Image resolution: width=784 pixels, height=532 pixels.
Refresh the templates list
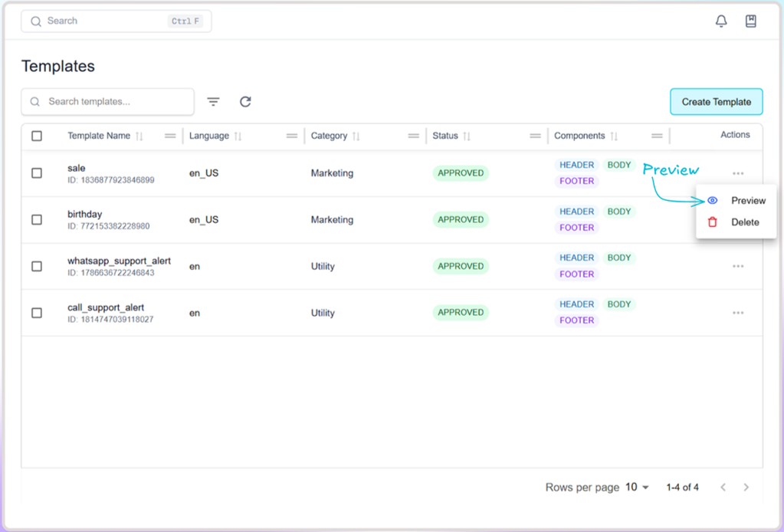pyautogui.click(x=245, y=102)
